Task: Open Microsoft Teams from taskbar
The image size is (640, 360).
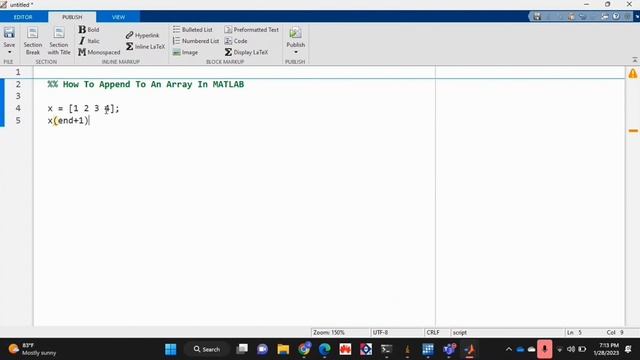Action: (449, 349)
